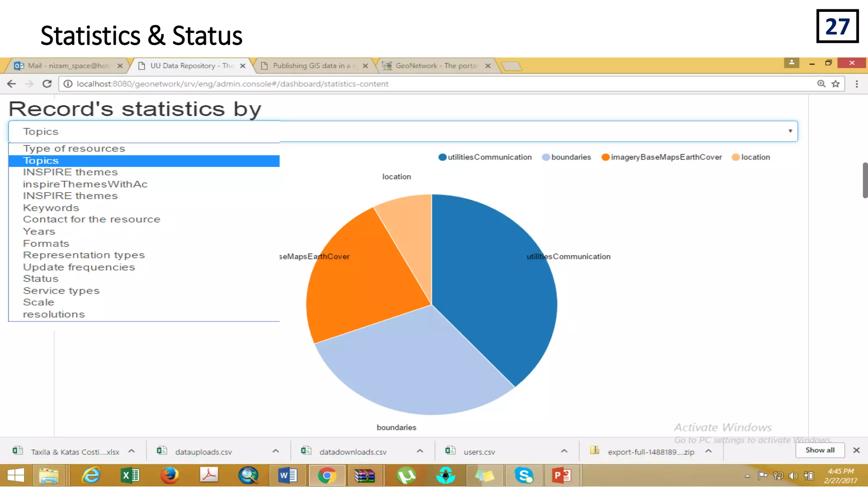This screenshot has width=868, height=488.
Task: Open Windows Start button
Action: pos(16,475)
